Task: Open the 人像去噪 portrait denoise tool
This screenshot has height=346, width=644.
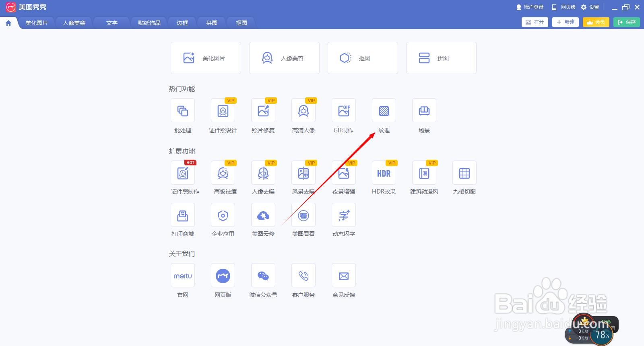Action: click(x=263, y=173)
